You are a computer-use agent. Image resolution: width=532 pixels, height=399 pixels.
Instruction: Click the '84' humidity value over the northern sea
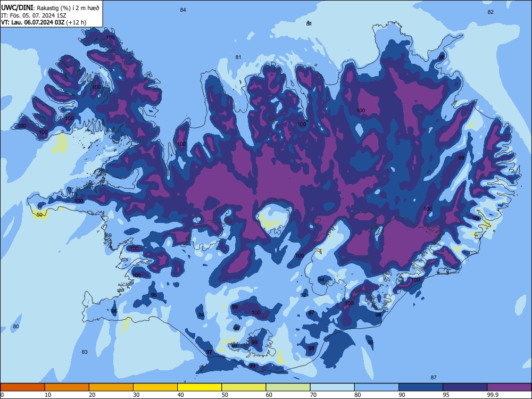click(x=183, y=10)
